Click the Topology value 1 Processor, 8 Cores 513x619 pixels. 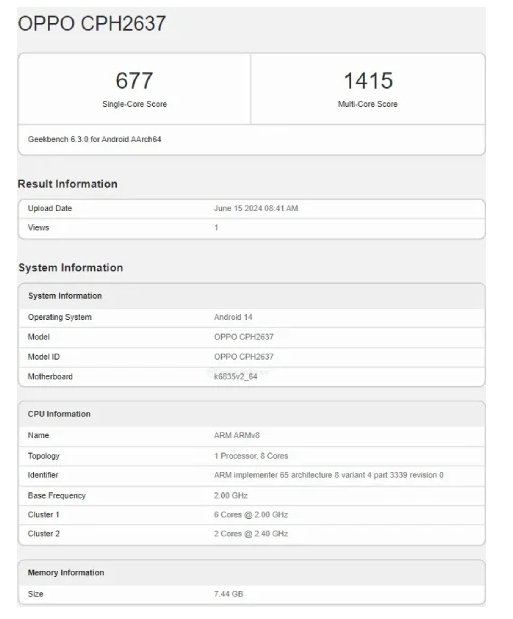click(251, 456)
